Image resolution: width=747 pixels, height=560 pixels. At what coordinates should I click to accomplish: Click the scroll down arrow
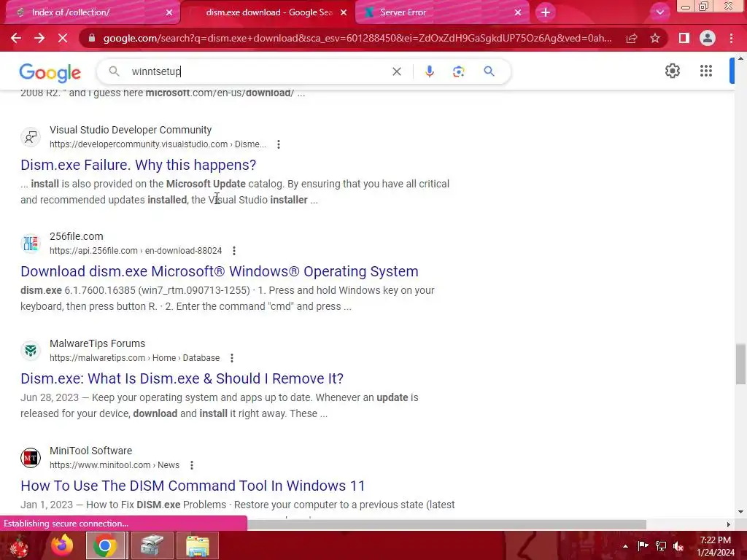(740, 512)
